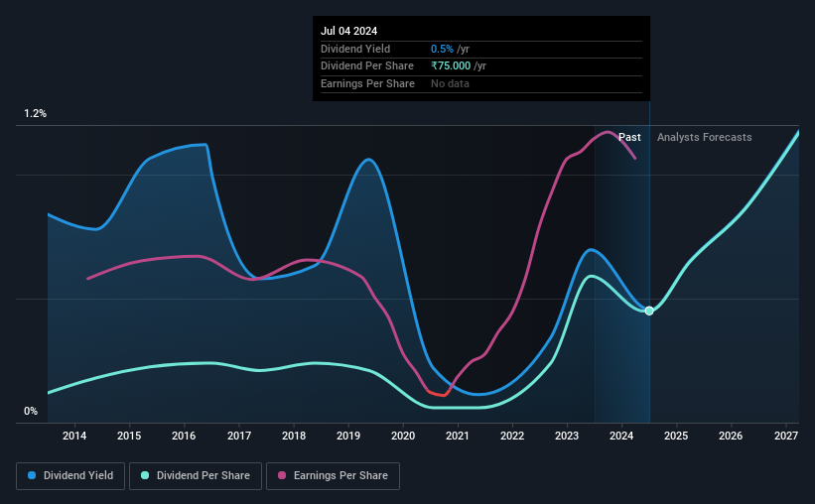Click the blue Dividend Yield legend dot
The height and width of the screenshot is (504, 815).
32,475
